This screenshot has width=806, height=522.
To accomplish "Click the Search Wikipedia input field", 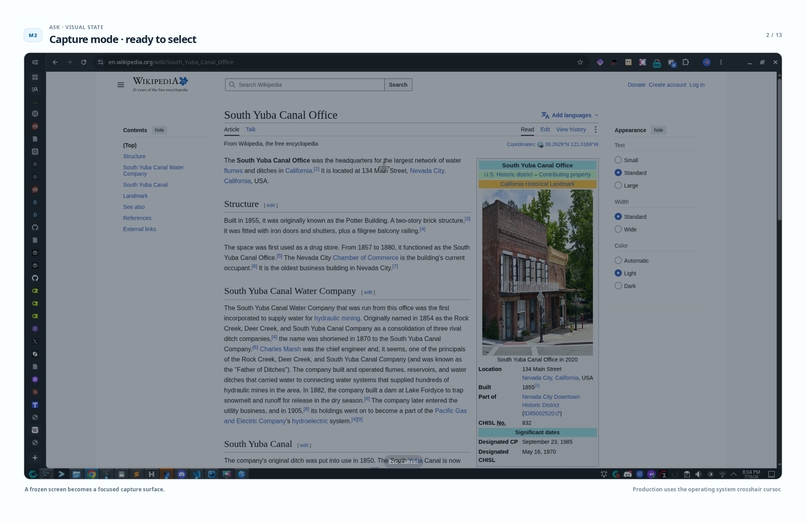I will tap(304, 85).
